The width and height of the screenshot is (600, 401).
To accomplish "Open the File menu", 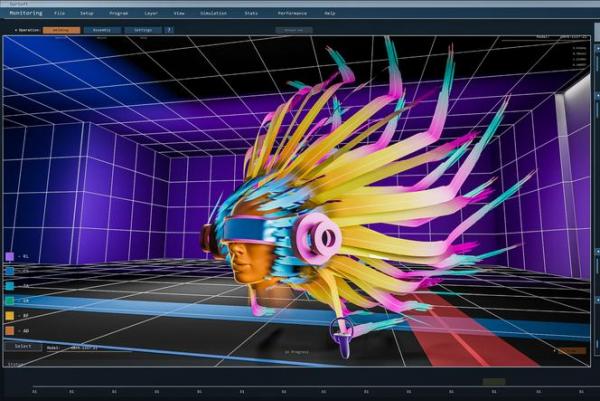I will 60,14.
